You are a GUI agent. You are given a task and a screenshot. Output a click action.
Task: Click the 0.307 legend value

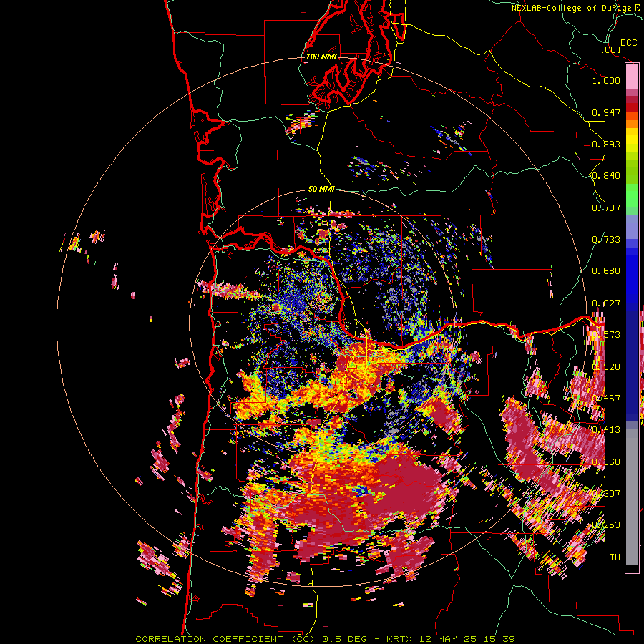(606, 493)
